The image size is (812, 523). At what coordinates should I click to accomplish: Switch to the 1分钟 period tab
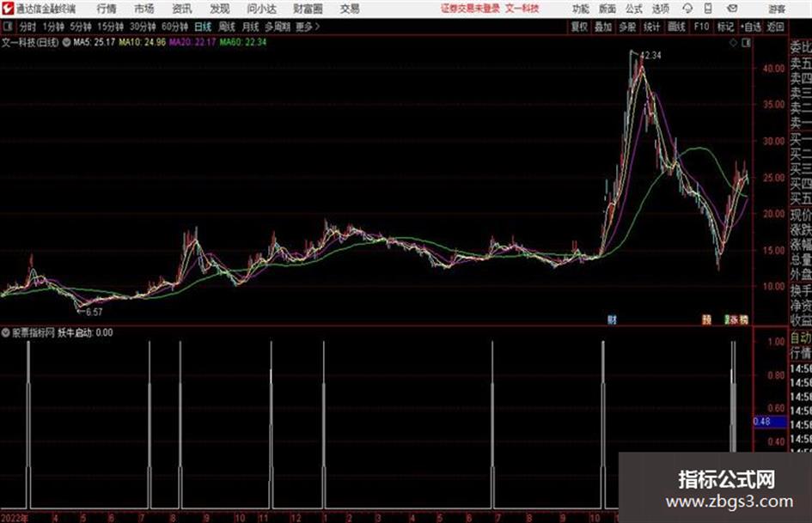[x=52, y=27]
